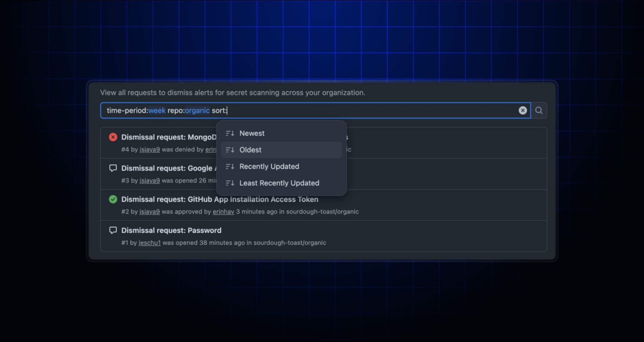Choose Oldest sort option
Viewport: 644px width, 342px height.
[281, 150]
